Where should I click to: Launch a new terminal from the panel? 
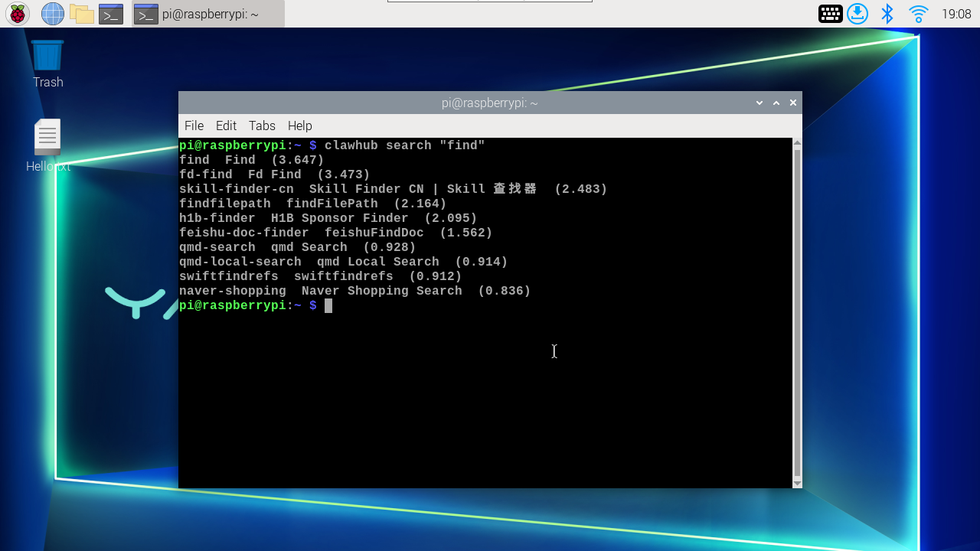[x=111, y=14]
